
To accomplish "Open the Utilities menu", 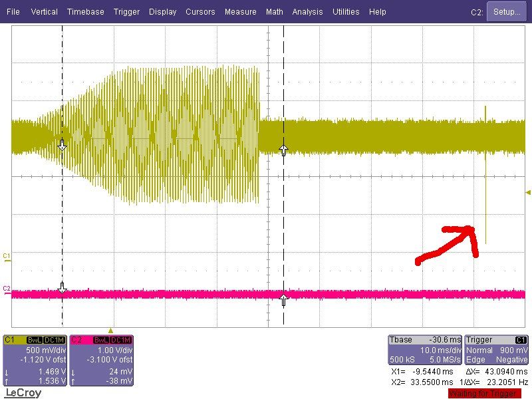I will 346,12.
